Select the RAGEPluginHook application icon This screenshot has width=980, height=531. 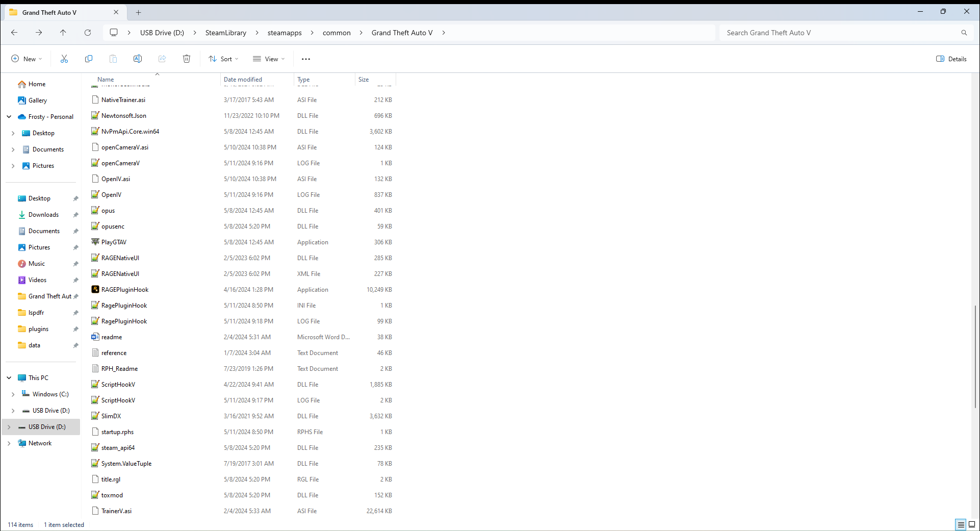(95, 289)
